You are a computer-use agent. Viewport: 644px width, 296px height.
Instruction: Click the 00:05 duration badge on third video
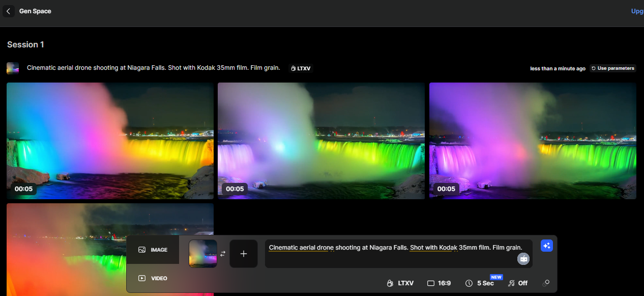tap(446, 189)
